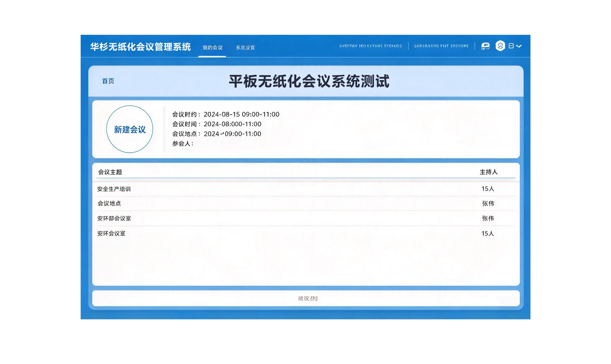Click 张伟 in the 安环部会议室 row
Image resolution: width=611 pixels, height=364 pixels.
pos(488,218)
